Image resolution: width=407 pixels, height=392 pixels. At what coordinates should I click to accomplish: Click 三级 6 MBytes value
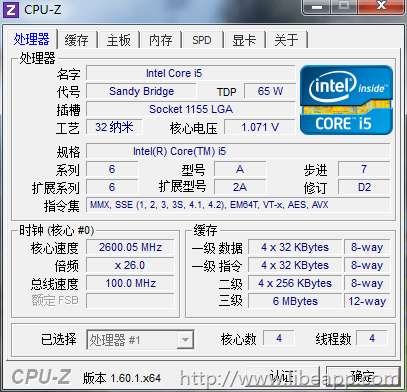click(295, 301)
